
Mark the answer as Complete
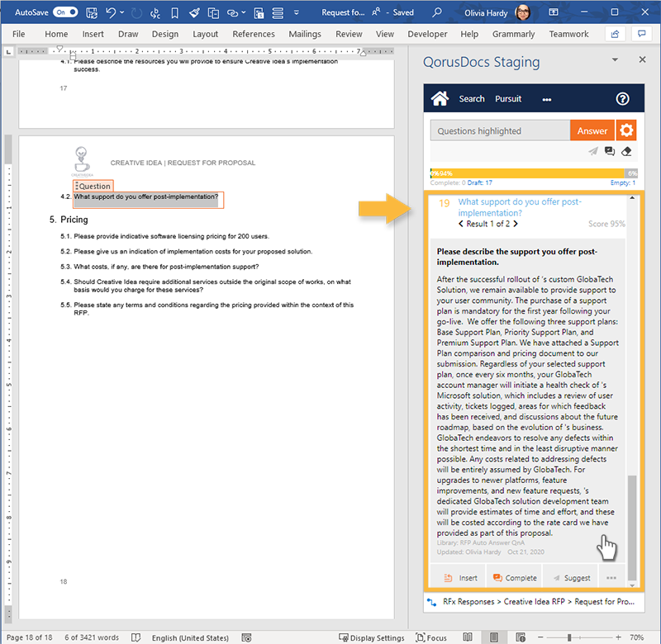tap(515, 578)
